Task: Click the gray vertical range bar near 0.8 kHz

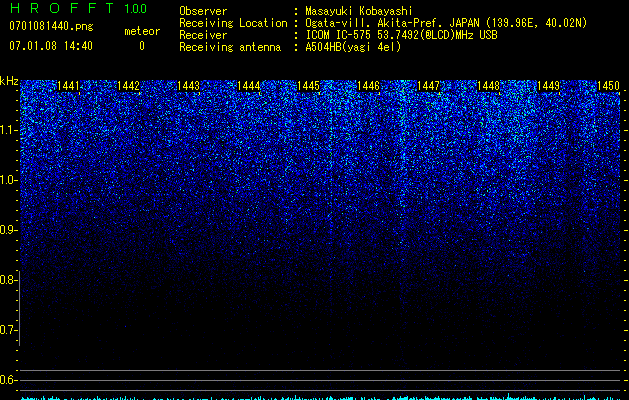Action: click(19, 308)
